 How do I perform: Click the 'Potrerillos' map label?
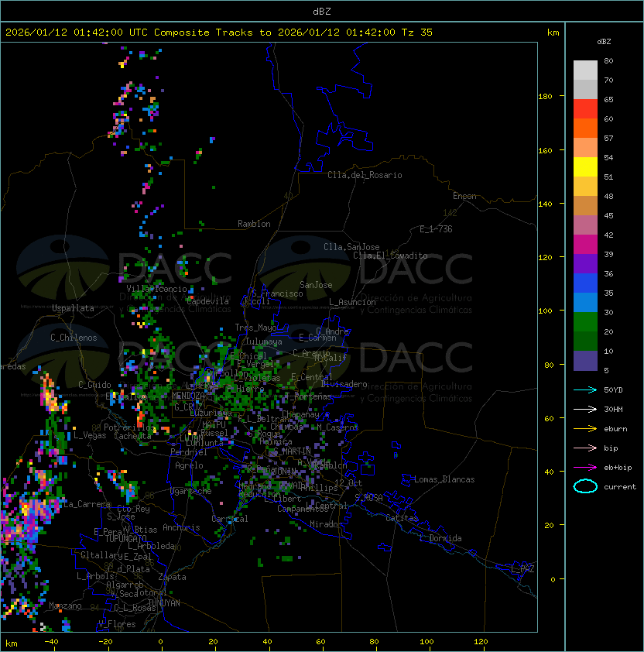click(129, 427)
